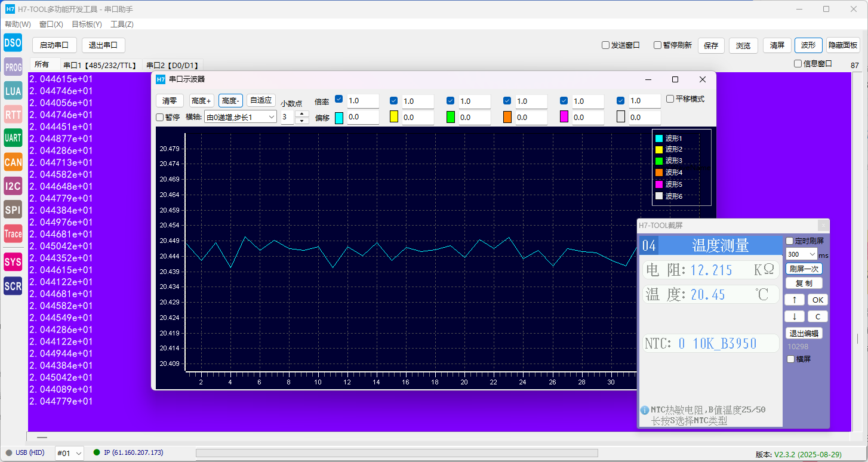This screenshot has height=462, width=868.
Task: Click the cyan waveform color swatch
Action: pos(339,118)
